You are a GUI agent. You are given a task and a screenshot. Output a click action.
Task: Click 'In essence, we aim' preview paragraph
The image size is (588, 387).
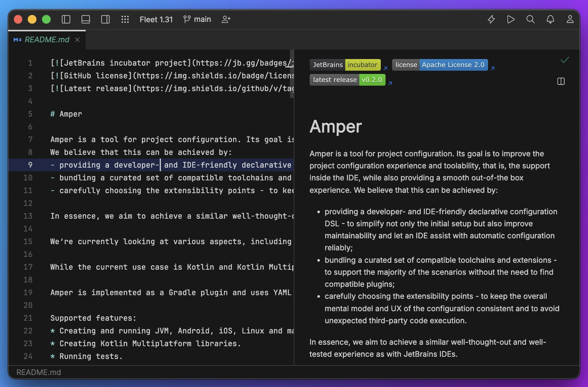[428, 348]
